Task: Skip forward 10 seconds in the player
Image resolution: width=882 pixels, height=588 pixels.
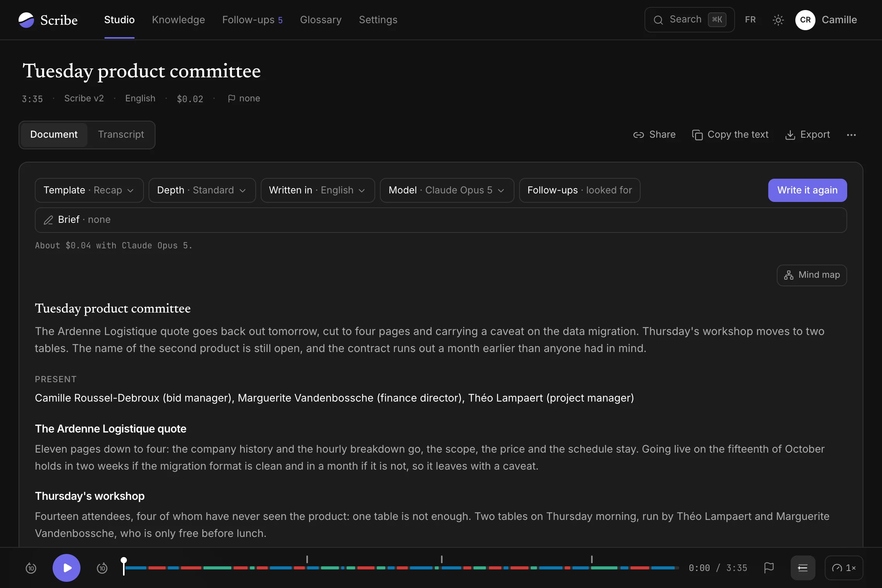Action: pyautogui.click(x=102, y=568)
